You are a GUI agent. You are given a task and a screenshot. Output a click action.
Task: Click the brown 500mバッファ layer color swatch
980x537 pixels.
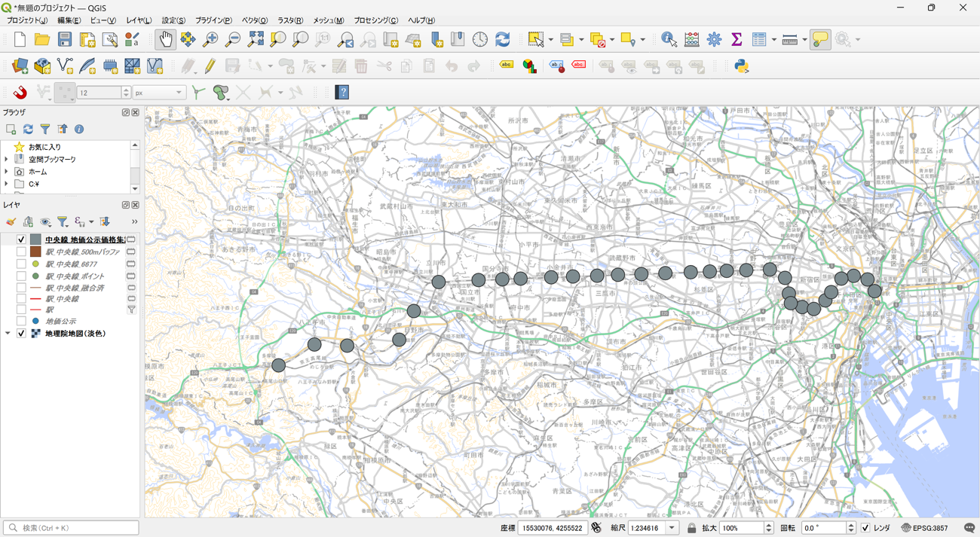pos(35,252)
